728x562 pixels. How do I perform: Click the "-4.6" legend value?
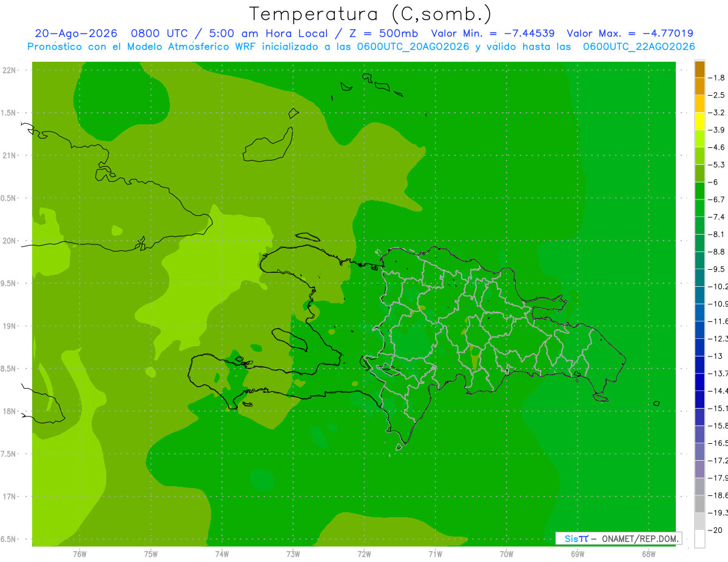point(716,147)
